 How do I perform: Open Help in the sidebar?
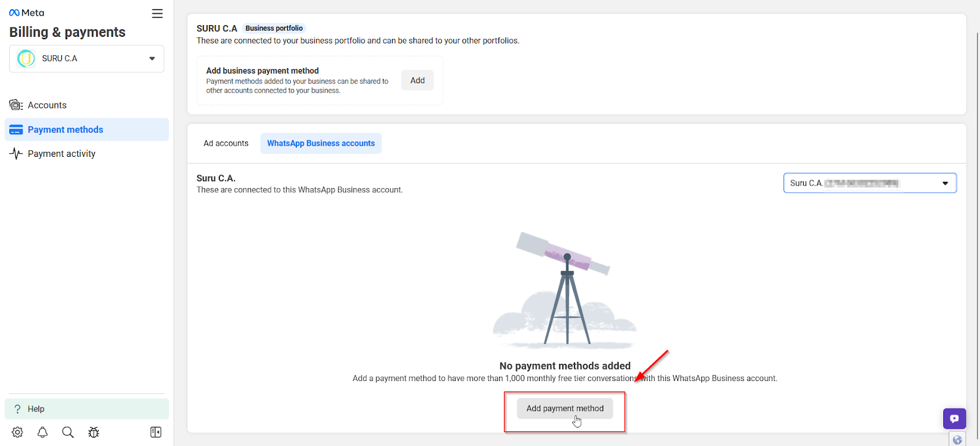pos(87,409)
